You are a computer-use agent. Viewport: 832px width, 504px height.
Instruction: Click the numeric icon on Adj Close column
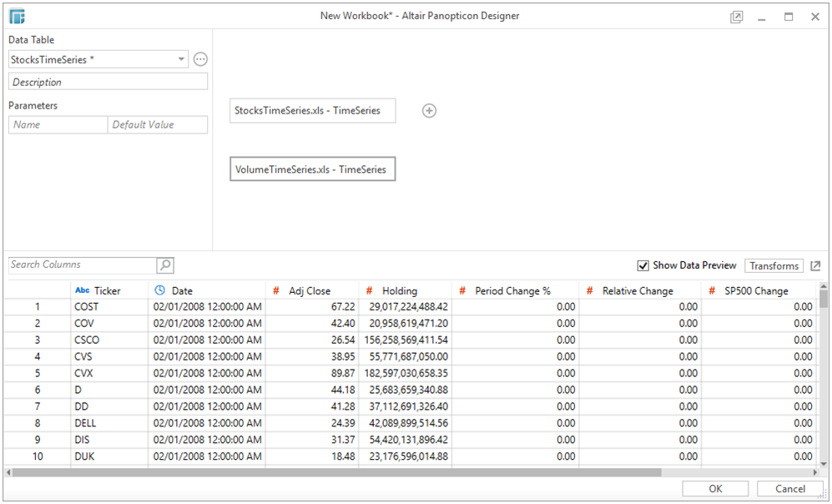pyautogui.click(x=276, y=291)
